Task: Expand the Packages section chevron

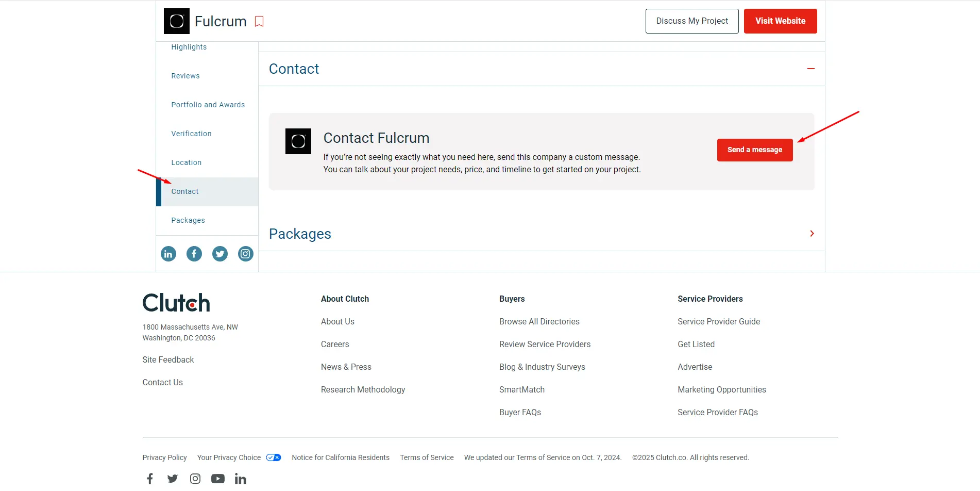Action: [x=812, y=234]
